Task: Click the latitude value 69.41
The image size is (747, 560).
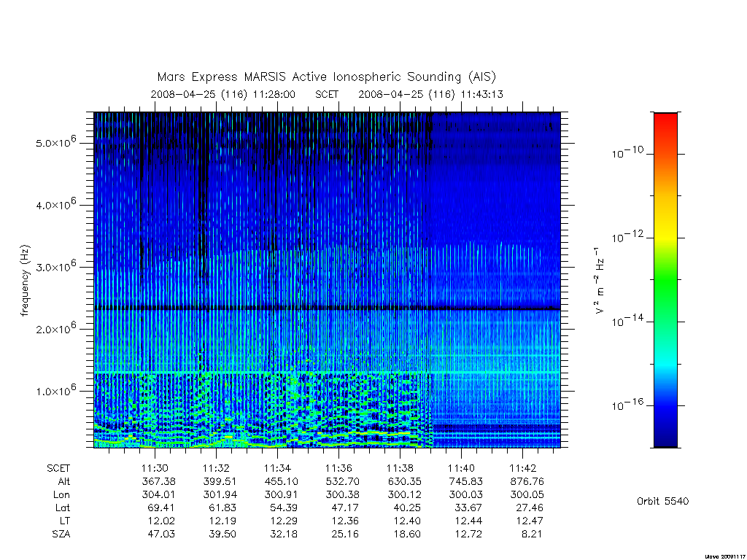Action: coord(161,507)
